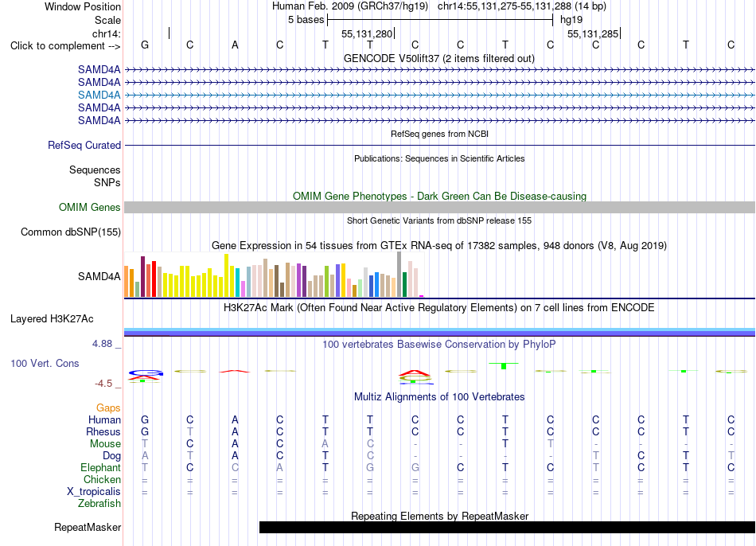
Task: Click the OMIM Gene Phenotypes track title
Action: coord(439,197)
